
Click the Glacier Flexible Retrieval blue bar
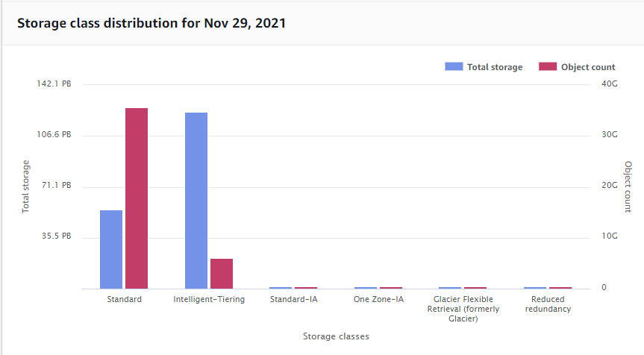click(450, 287)
